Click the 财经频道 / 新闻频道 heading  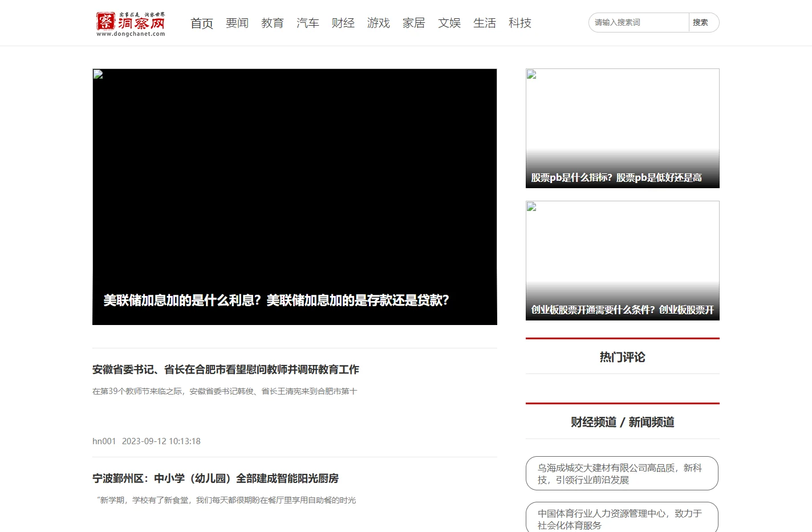(x=623, y=422)
